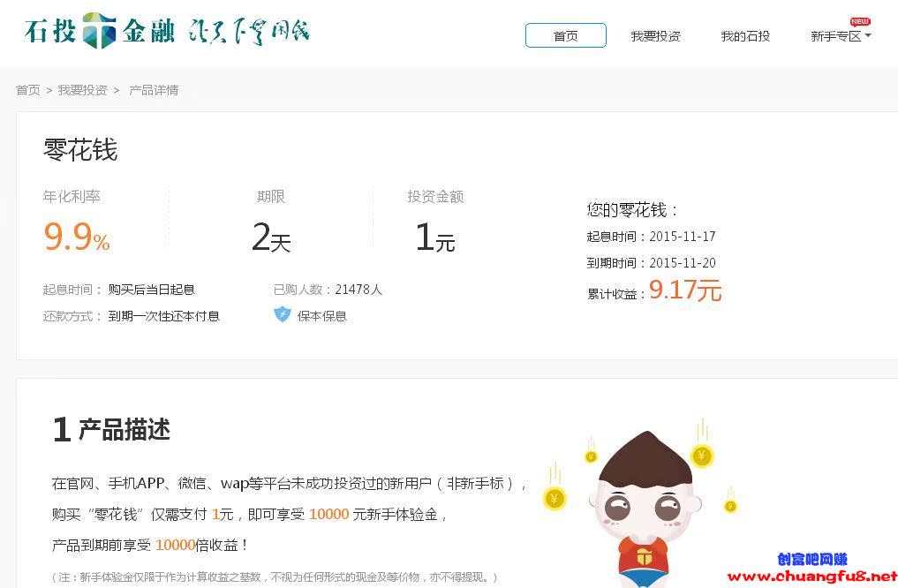Viewport: 898px width, 588px height.
Task: Click the 起息时间：2015-11-17 line
Action: 651,237
